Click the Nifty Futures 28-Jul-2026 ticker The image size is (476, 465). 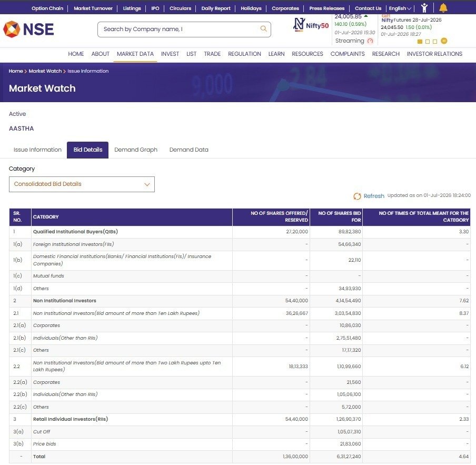click(411, 20)
